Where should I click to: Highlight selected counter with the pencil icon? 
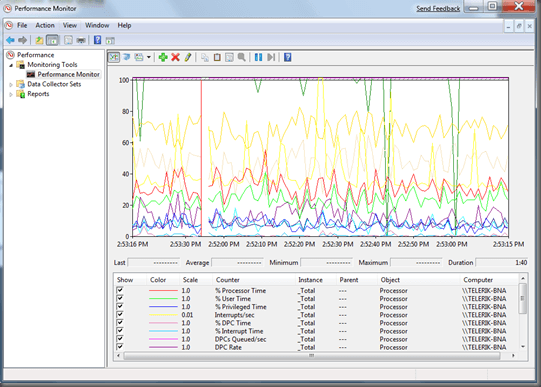click(188, 57)
